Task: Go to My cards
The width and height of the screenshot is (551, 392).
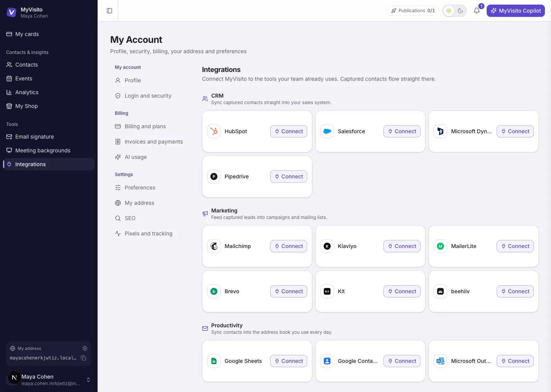Action: pos(49,34)
